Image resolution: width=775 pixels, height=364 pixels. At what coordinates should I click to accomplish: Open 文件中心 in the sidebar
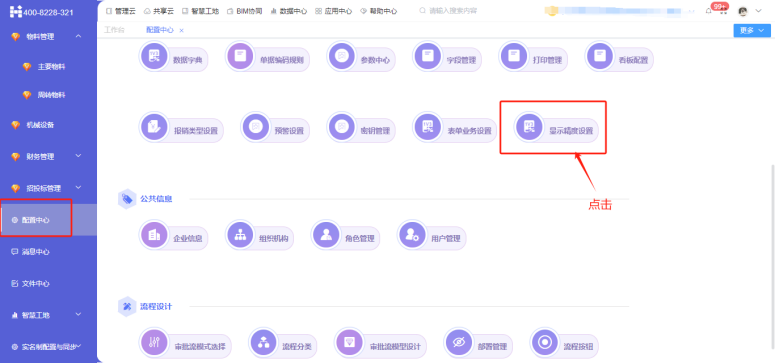(x=36, y=284)
